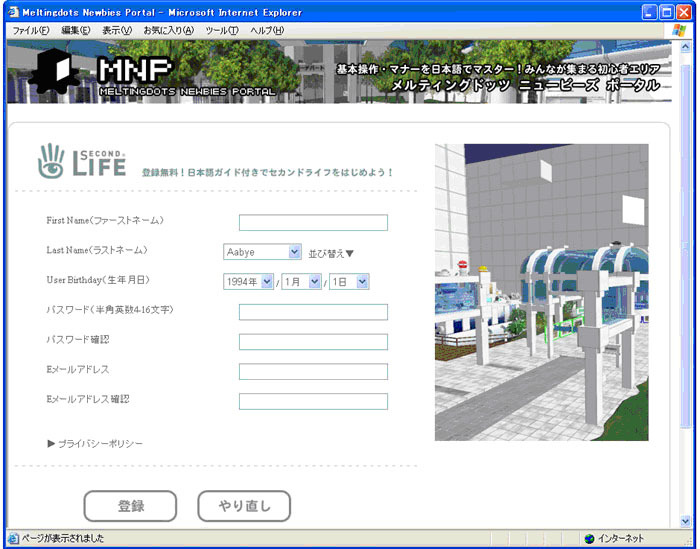This screenshot has height=549, width=700.
Task: Open the ツール(T) menu
Action: (x=222, y=30)
